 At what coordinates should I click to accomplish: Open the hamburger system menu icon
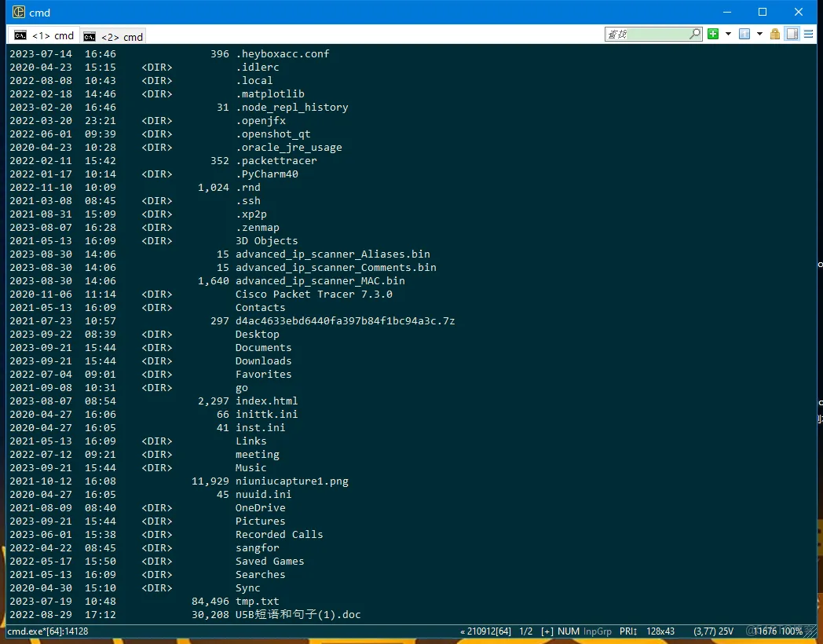pyautogui.click(x=809, y=34)
